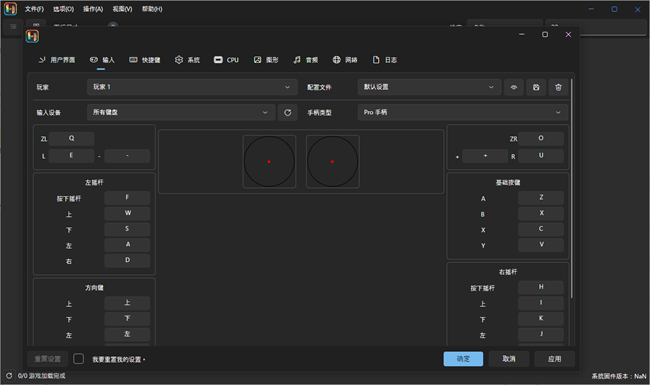650x385 pixels.
Task: Refresh the input device list
Action: pyautogui.click(x=287, y=112)
